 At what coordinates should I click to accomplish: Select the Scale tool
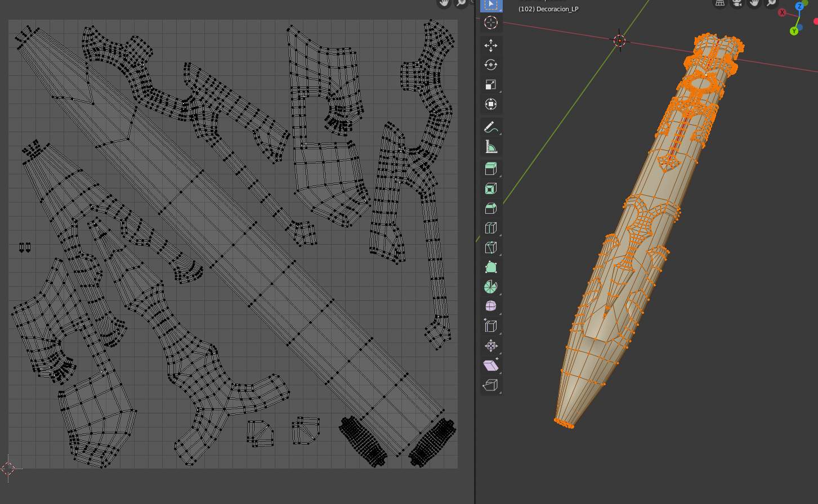pos(491,85)
